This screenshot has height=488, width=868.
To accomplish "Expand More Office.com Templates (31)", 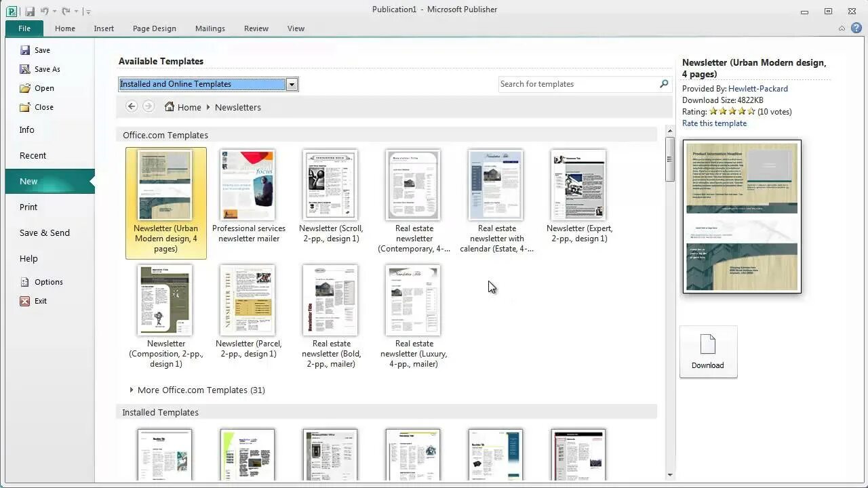I will pos(197,390).
